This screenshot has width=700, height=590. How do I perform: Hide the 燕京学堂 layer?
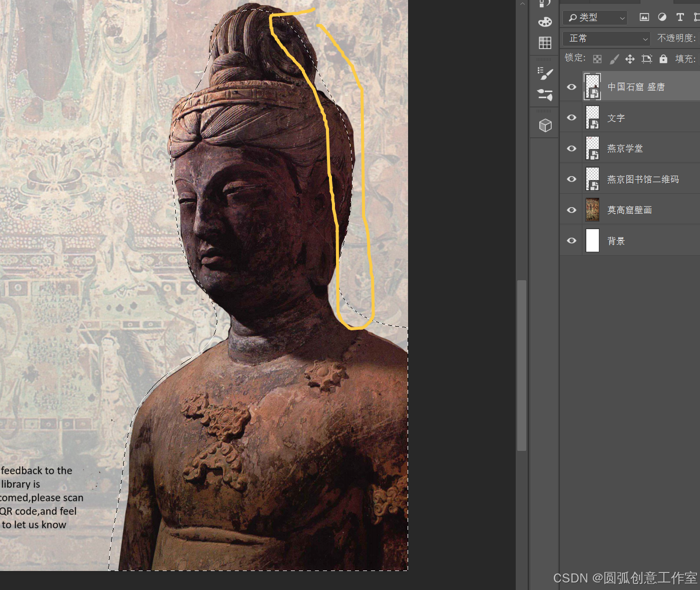571,149
